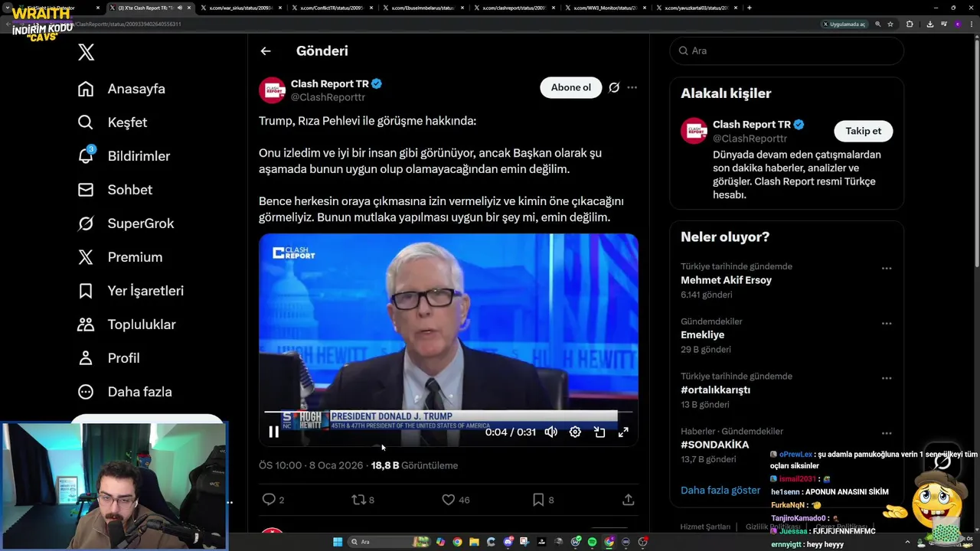Open Clash Report TR in Alakalı kişiler
The width and height of the screenshot is (980, 551).
coord(752,124)
